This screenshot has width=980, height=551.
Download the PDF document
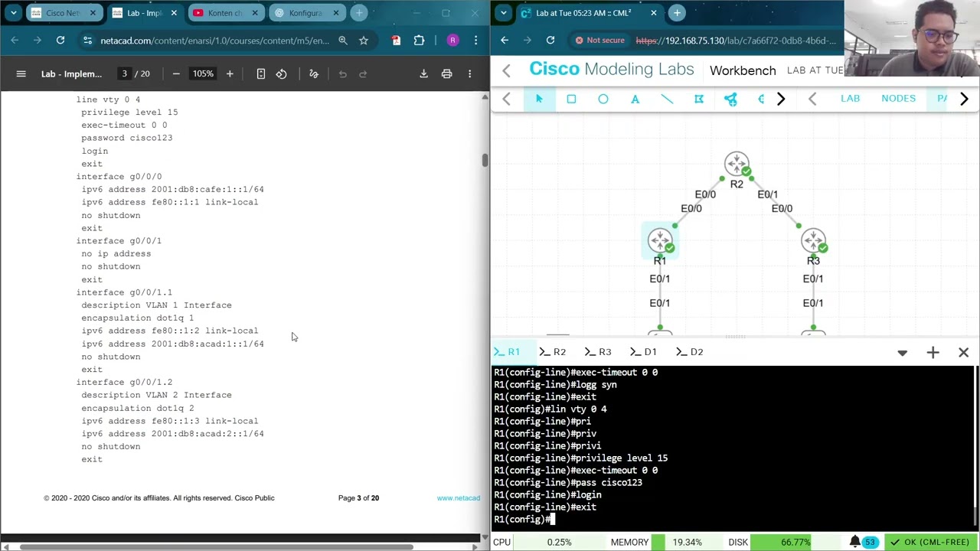(x=423, y=74)
